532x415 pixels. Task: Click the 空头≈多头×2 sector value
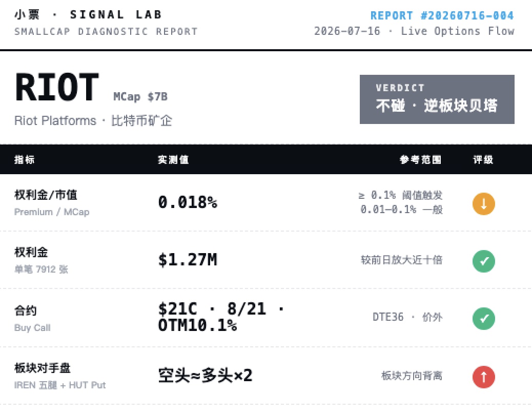tap(206, 376)
